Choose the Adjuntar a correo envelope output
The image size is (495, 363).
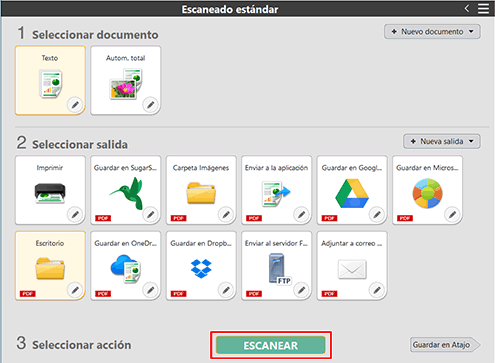(x=352, y=266)
